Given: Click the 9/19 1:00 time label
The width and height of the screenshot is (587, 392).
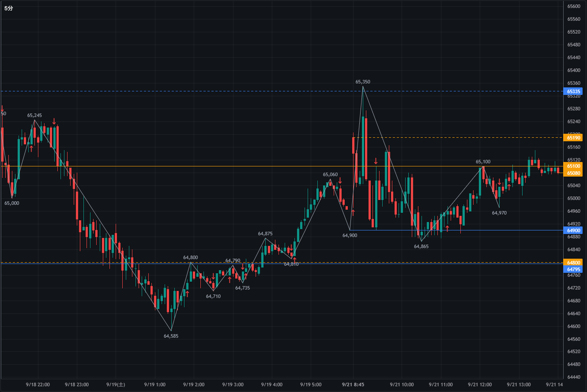Looking at the screenshot, I should tap(154, 384).
